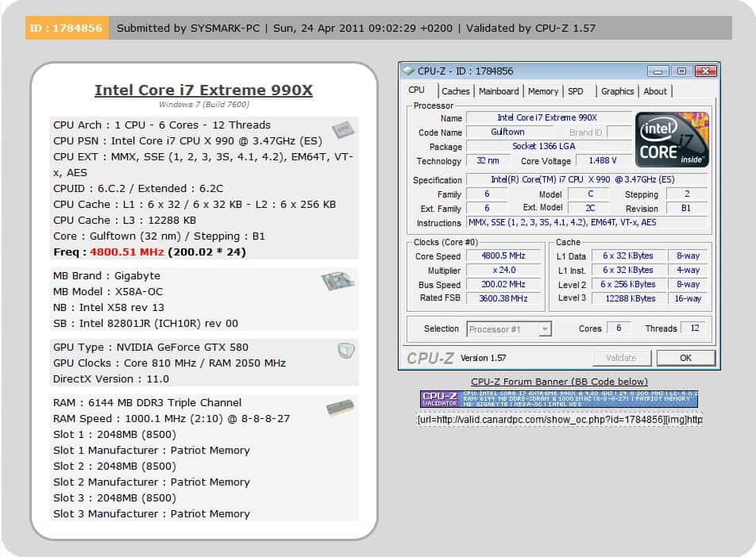
Task: Click the CPU-Z title bar app icon
Action: coord(408,71)
